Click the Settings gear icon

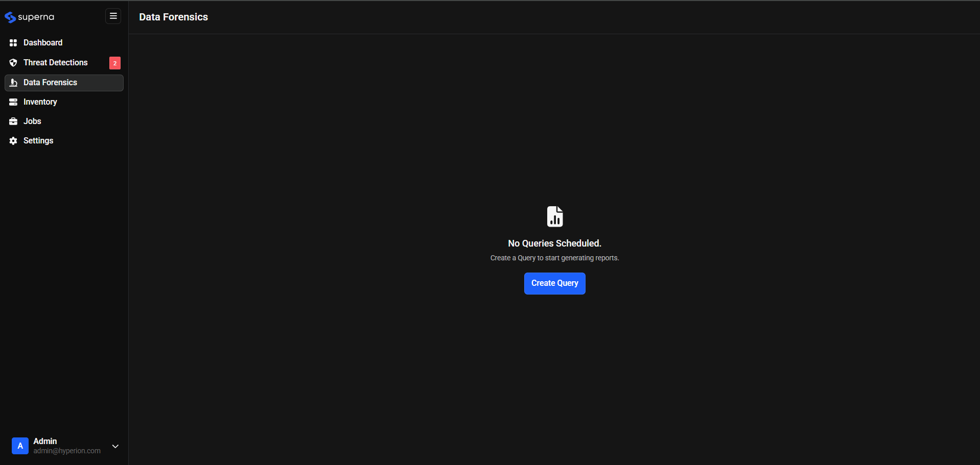pyautogui.click(x=13, y=141)
